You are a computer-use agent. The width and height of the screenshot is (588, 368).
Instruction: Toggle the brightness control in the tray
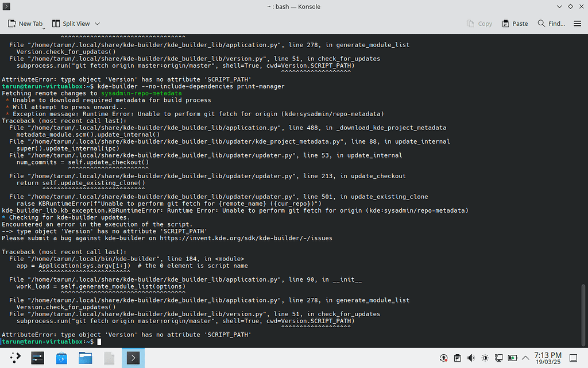[485, 358]
